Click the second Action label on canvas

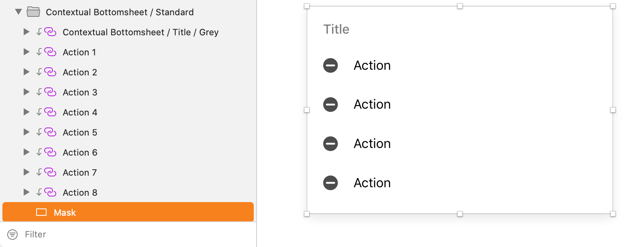372,105
